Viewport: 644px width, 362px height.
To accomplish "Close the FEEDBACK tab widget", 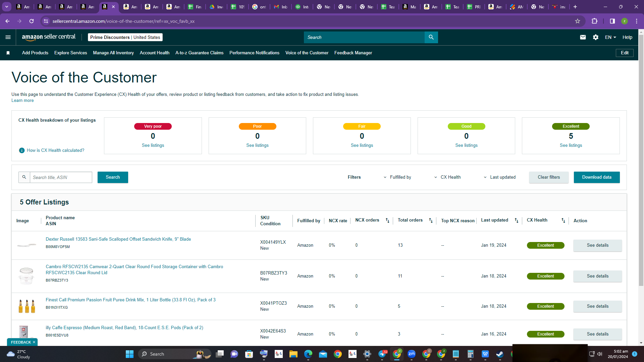I will click(34, 342).
